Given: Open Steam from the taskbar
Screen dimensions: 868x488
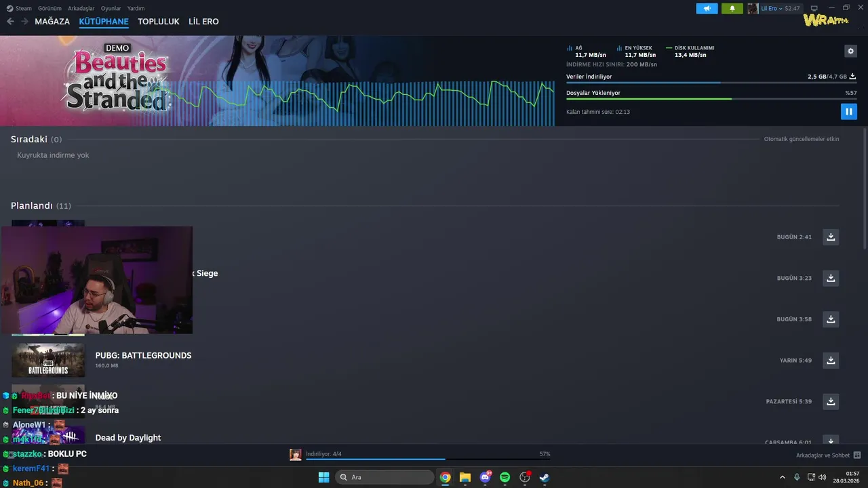Looking at the screenshot, I should coord(544,477).
